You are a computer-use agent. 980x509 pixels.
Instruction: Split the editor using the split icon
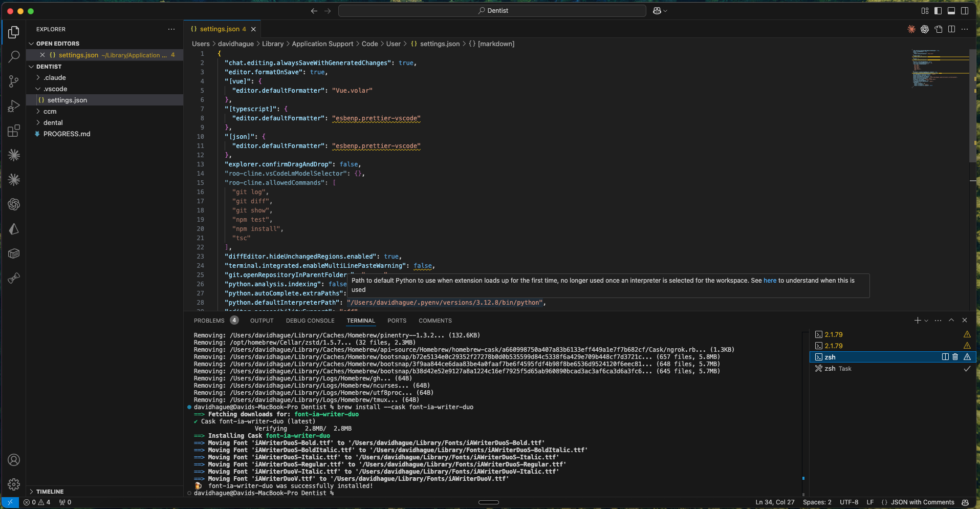pos(951,29)
